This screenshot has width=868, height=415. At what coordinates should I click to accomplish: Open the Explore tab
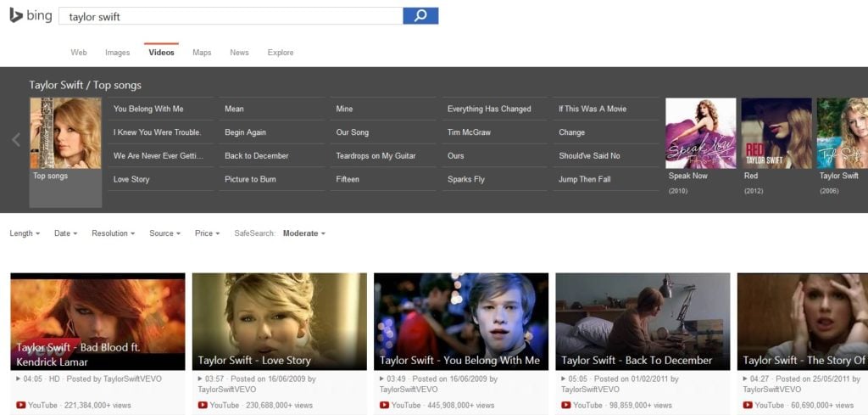point(281,53)
